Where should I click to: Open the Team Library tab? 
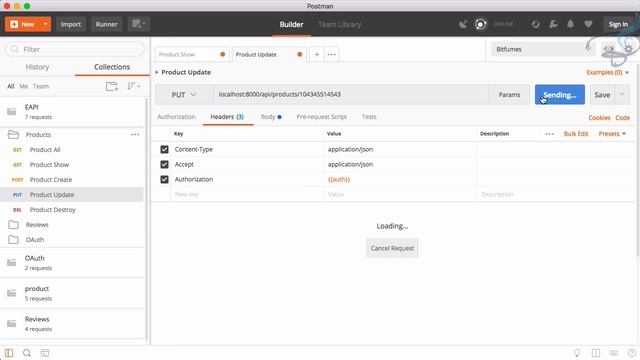(x=340, y=24)
